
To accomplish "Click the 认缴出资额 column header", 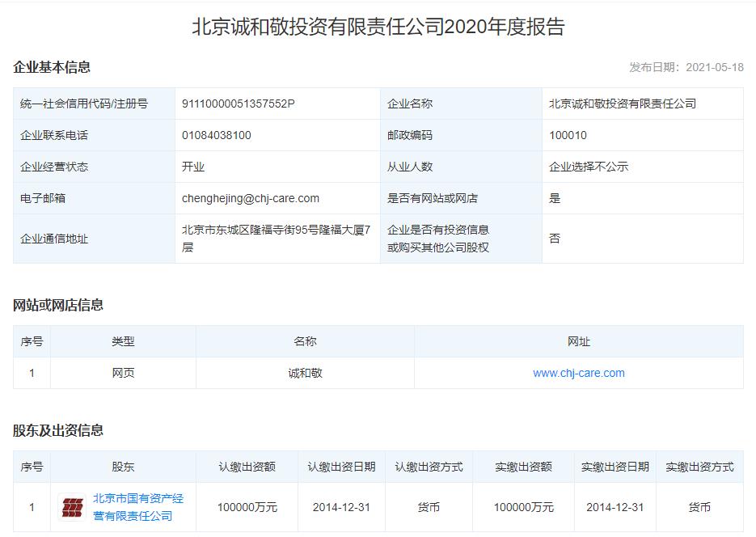I will click(x=247, y=467).
